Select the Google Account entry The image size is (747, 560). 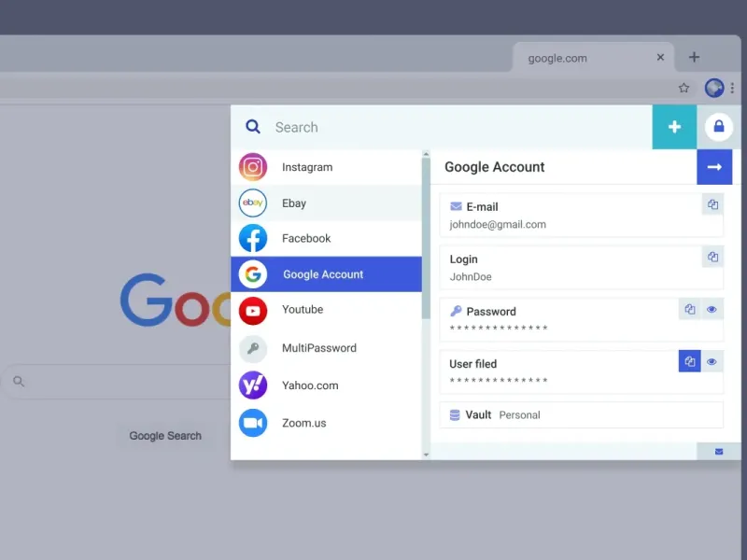[x=326, y=274]
